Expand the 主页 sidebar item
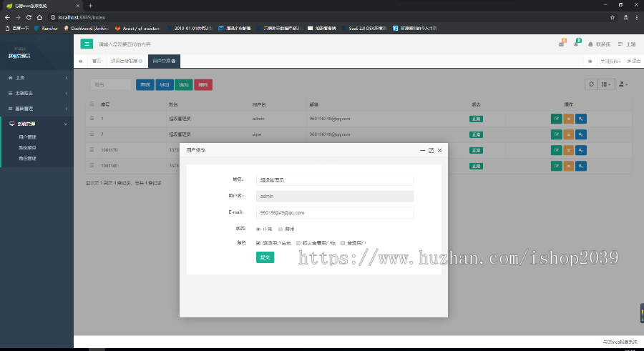This screenshot has height=351, width=644. (x=37, y=78)
